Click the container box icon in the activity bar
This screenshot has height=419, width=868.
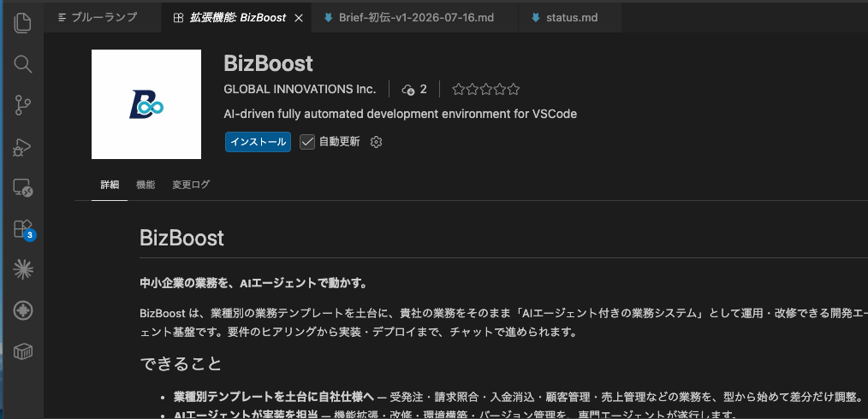coord(23,351)
